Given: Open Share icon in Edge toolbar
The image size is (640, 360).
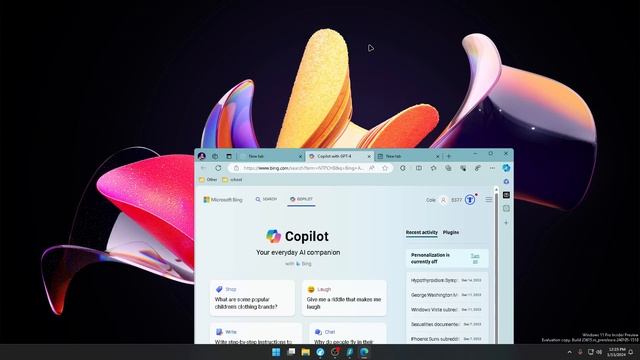Looking at the screenshot, I should 478,168.
